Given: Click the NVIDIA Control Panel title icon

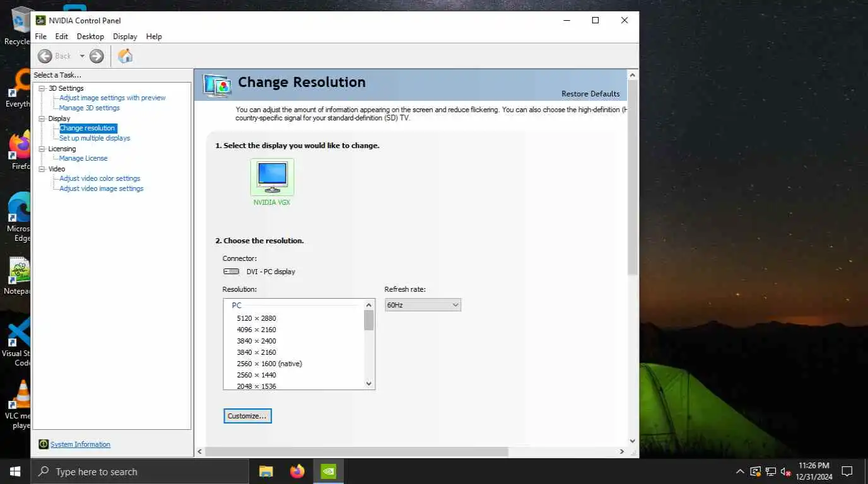Looking at the screenshot, I should coord(41,20).
